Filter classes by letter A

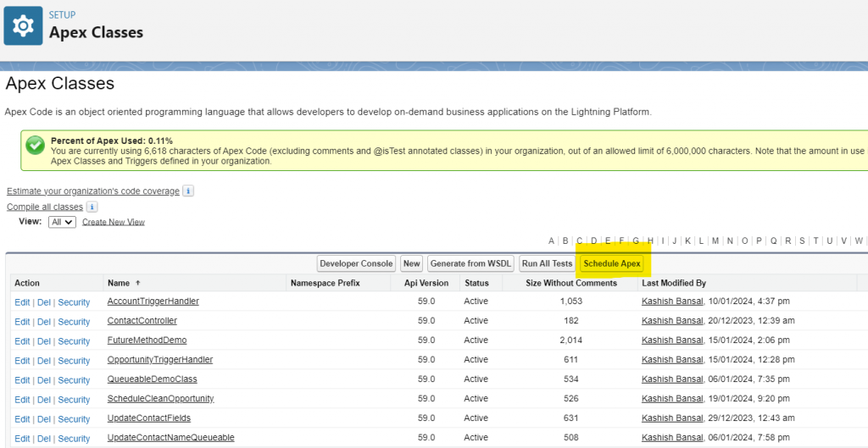(551, 241)
